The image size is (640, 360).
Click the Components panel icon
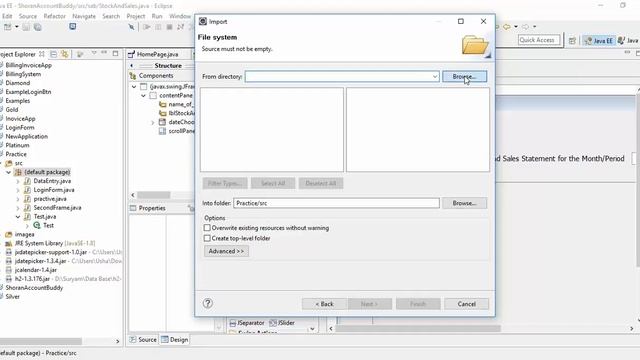(x=133, y=76)
